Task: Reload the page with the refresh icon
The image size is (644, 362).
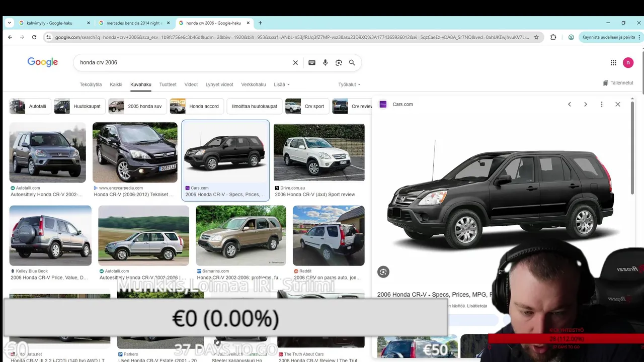Action: click(x=34, y=37)
